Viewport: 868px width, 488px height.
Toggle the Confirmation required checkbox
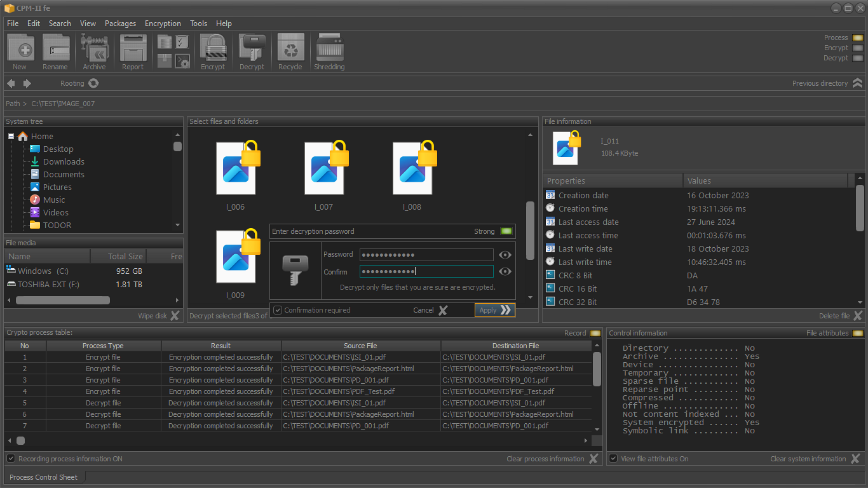(x=278, y=310)
